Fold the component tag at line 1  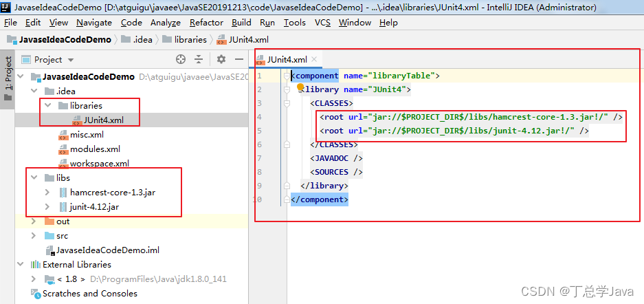tap(287, 76)
